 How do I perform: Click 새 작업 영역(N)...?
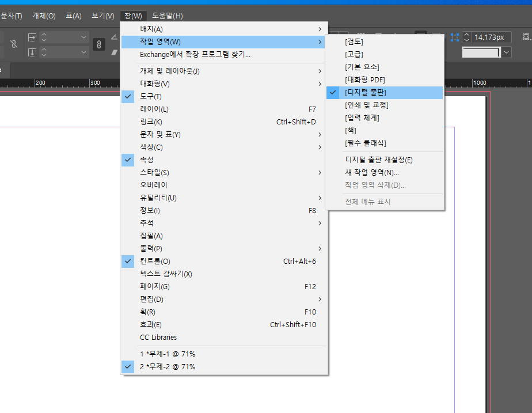point(385,172)
